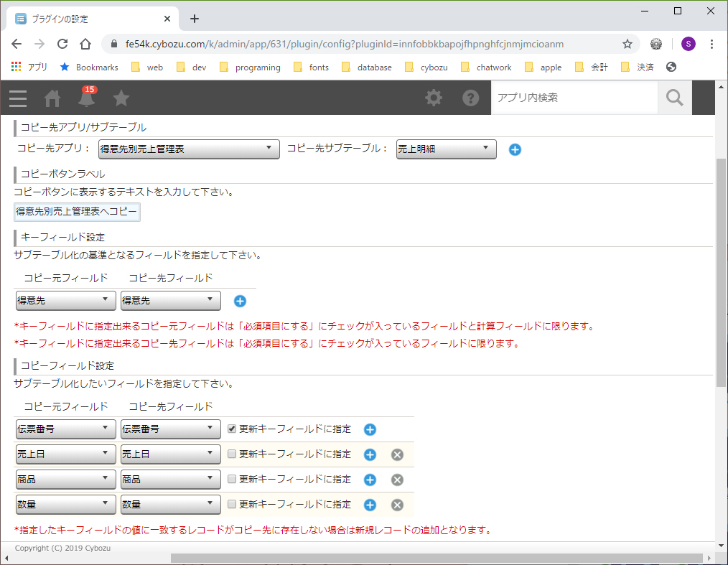728x565 pixels.
Task: Bookmark this page with the star
Action: pyautogui.click(x=627, y=44)
